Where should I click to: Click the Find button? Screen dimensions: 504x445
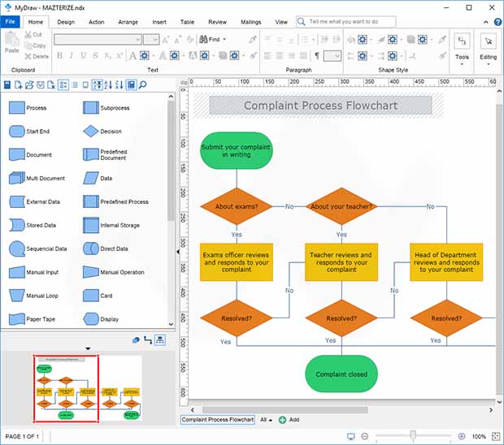(210, 40)
